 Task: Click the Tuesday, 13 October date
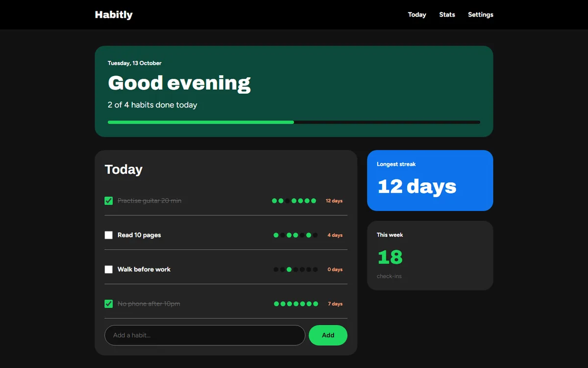pos(135,63)
